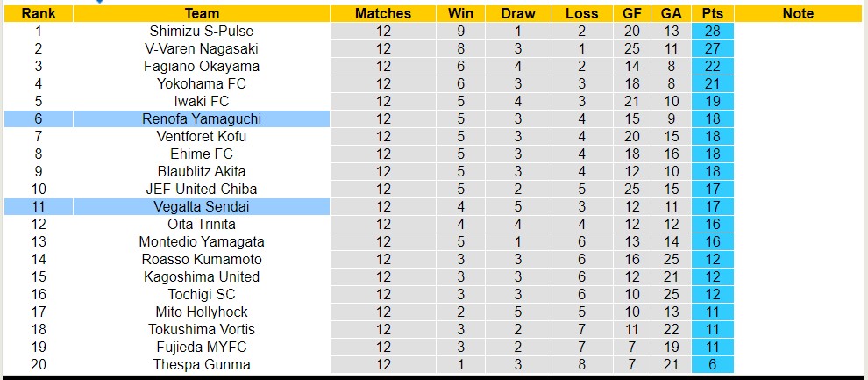Click the 6 points cell for Thespa Gunma

click(x=712, y=364)
